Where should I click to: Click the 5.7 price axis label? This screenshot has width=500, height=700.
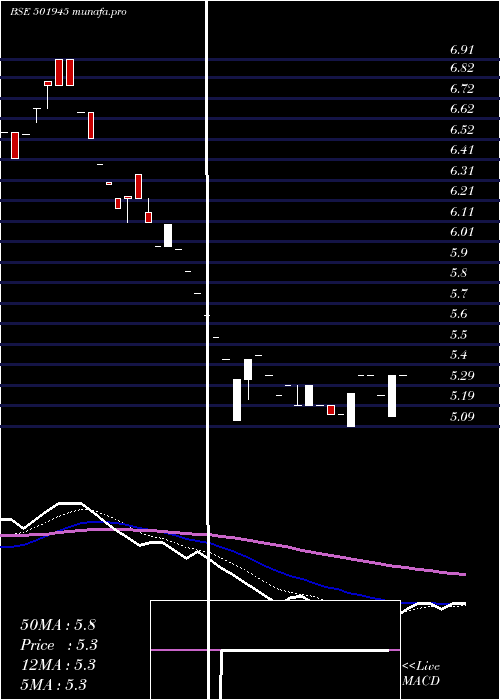(458, 294)
